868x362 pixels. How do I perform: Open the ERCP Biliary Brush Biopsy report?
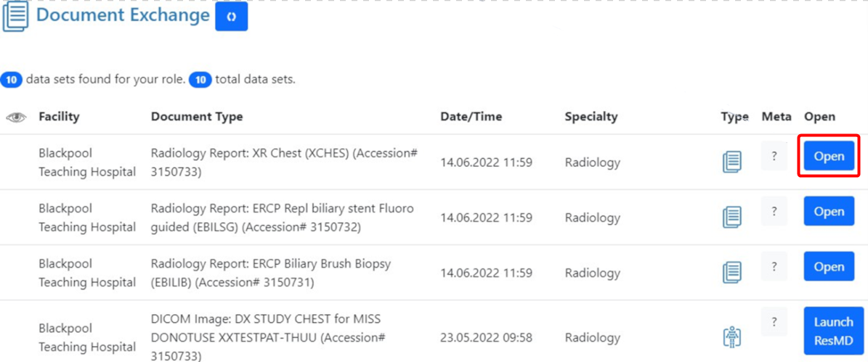click(829, 266)
